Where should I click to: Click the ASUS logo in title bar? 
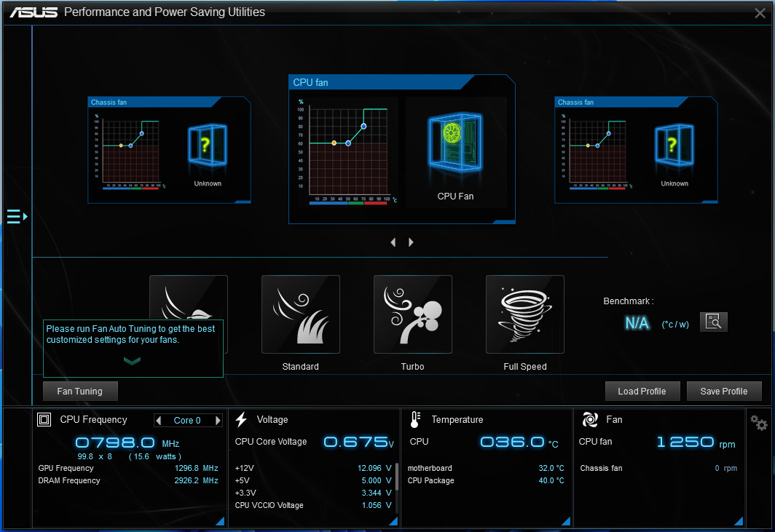click(x=34, y=12)
